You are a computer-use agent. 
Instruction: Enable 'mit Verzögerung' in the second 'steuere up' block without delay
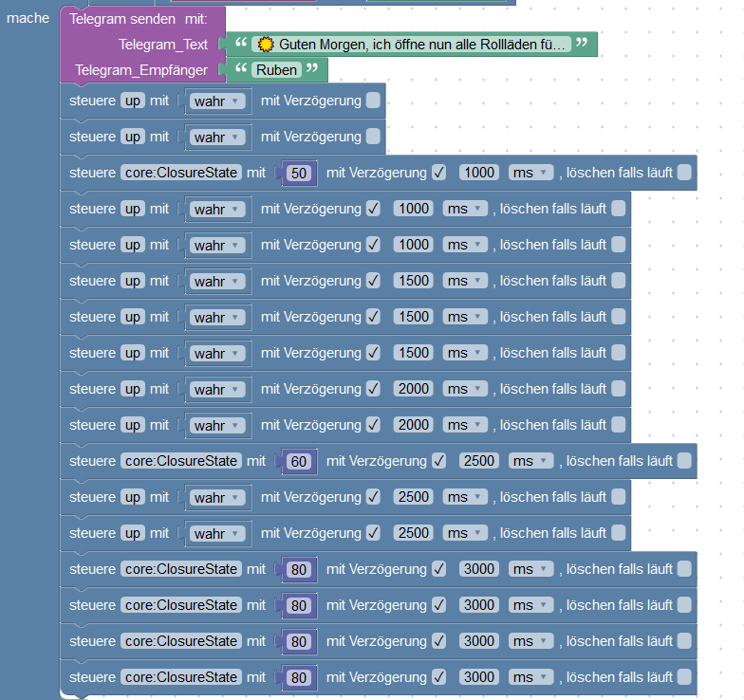374,137
